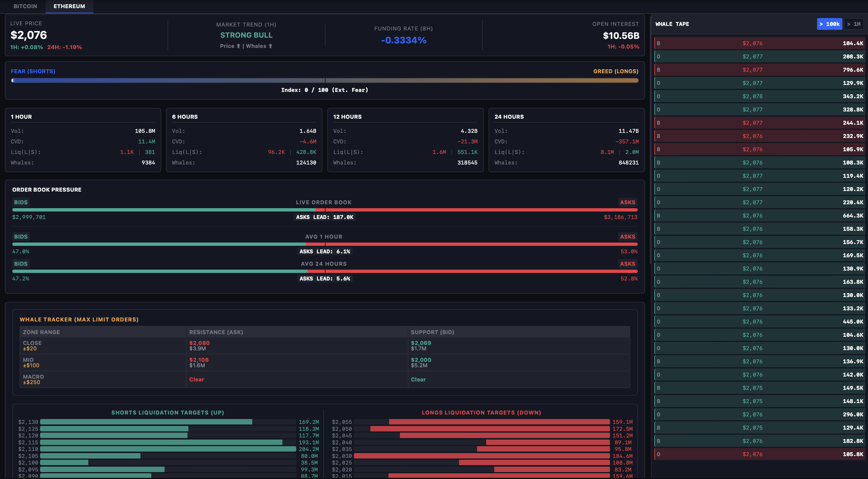Screen dimensions: 868x479
Task: Click the -0.3334% funding rate value
Action: [403, 40]
